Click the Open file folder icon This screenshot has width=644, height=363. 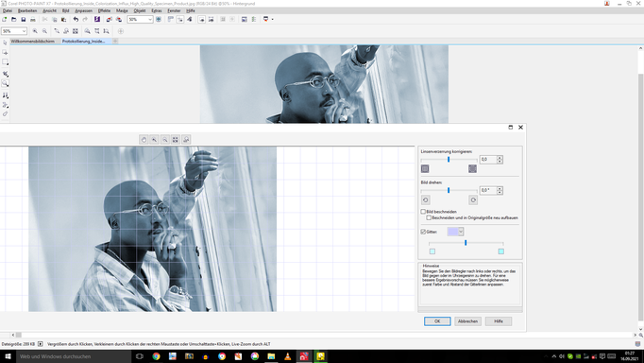14,19
